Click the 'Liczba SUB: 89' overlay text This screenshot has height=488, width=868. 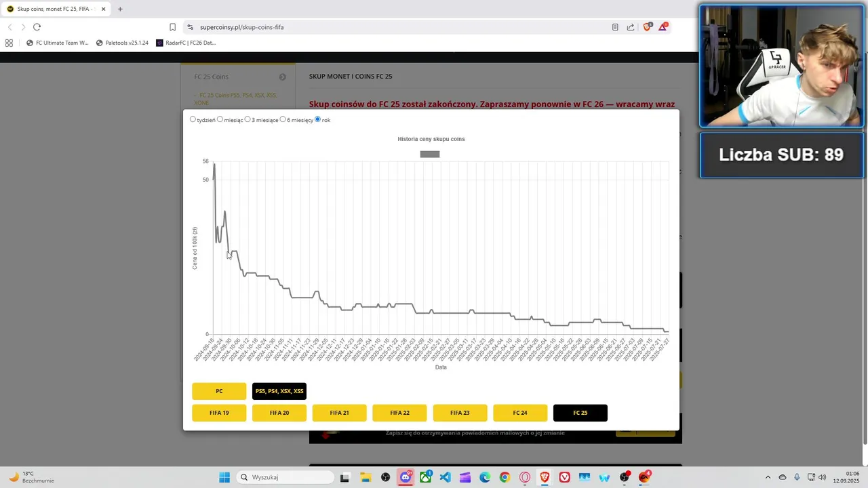coord(781,155)
